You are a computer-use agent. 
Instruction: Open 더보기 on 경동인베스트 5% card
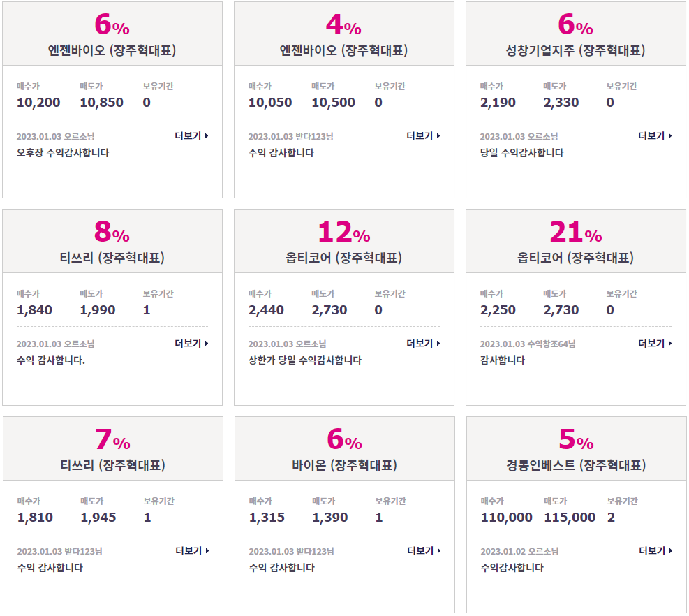pyautogui.click(x=655, y=551)
